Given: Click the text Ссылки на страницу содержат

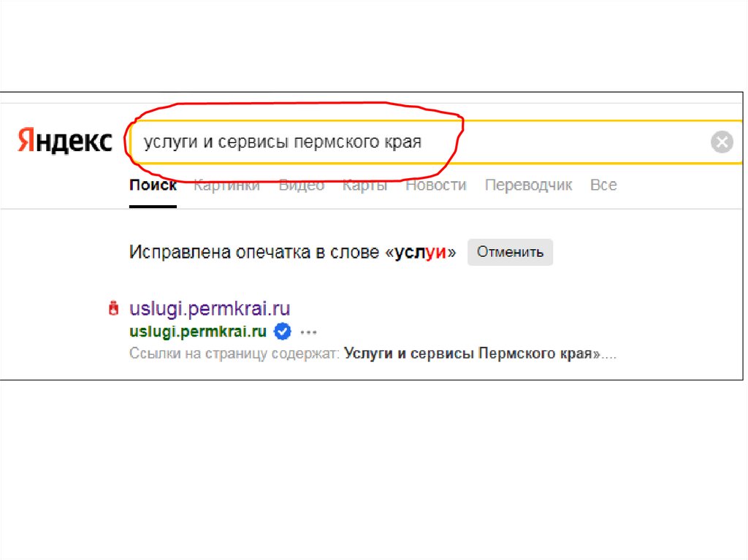Looking at the screenshot, I should click(234, 354).
